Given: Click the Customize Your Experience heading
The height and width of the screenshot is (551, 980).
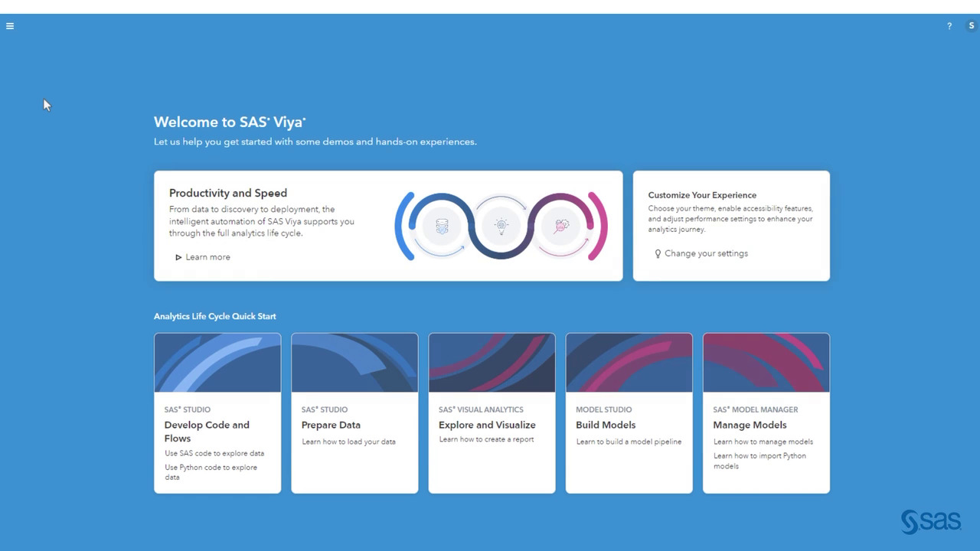Looking at the screenshot, I should click(702, 195).
